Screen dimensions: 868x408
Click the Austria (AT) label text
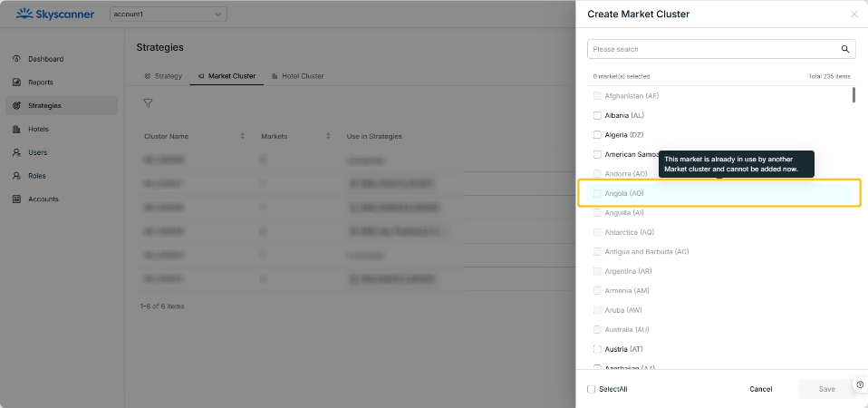(x=624, y=349)
